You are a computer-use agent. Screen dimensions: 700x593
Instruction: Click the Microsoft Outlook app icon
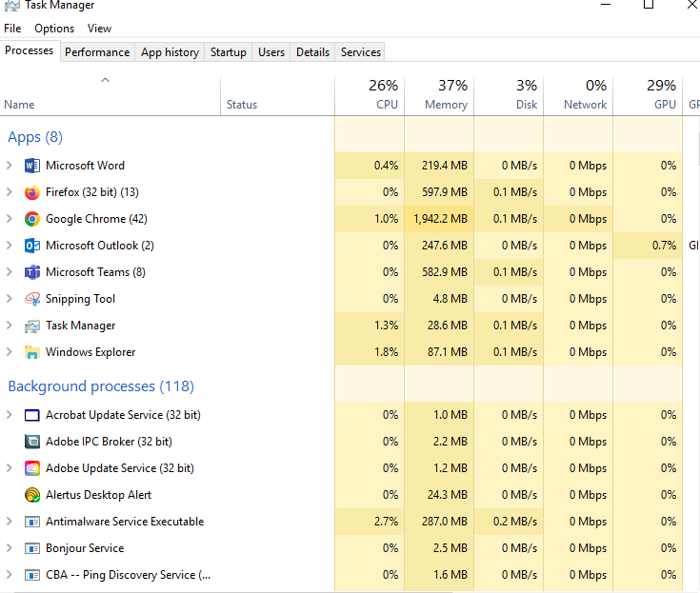pos(32,246)
